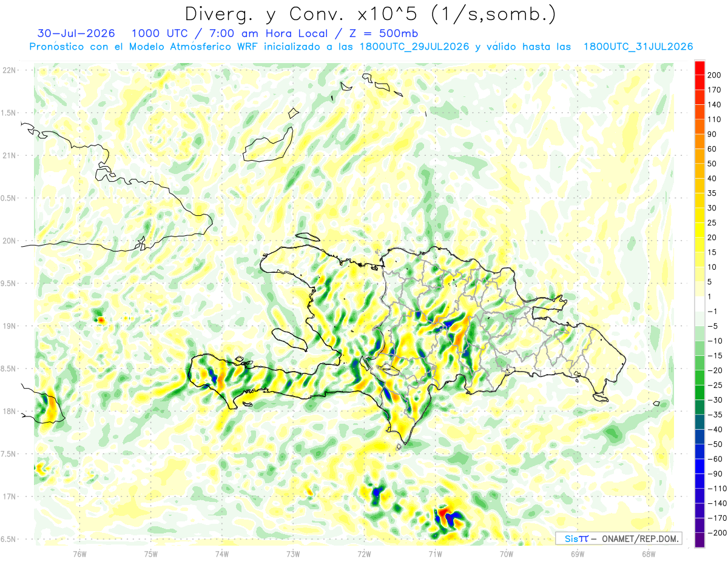Click the title 'Diverg. y Conv. x10^5 (1/s,somb.)'
This screenshot has height=562, width=728.
(370, 14)
